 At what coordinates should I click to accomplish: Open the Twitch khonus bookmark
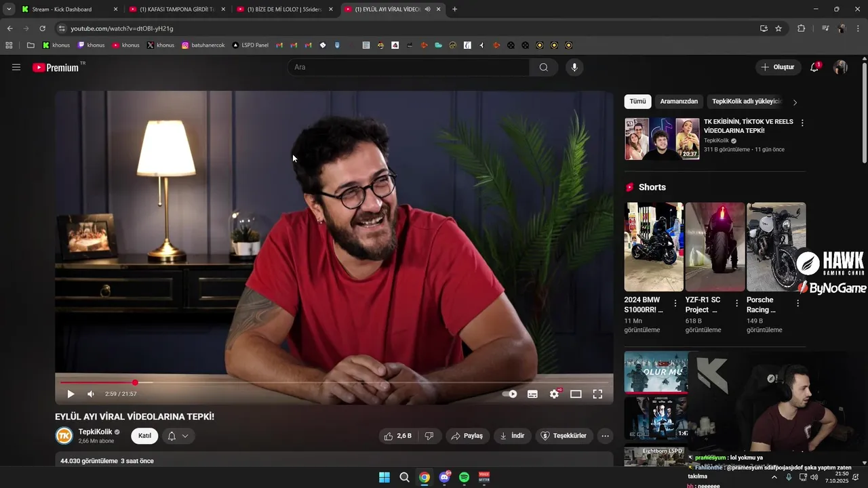91,45
